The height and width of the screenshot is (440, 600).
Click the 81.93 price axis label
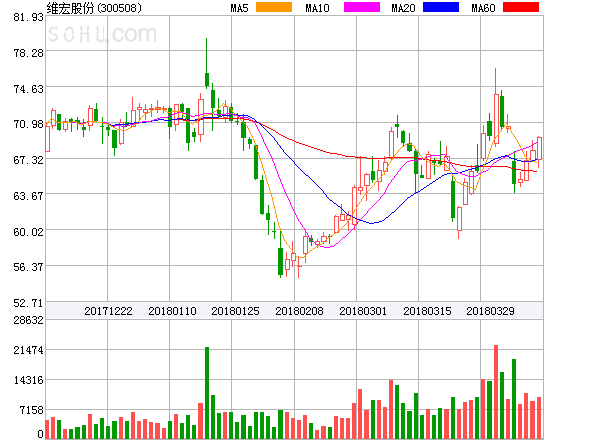[28, 17]
